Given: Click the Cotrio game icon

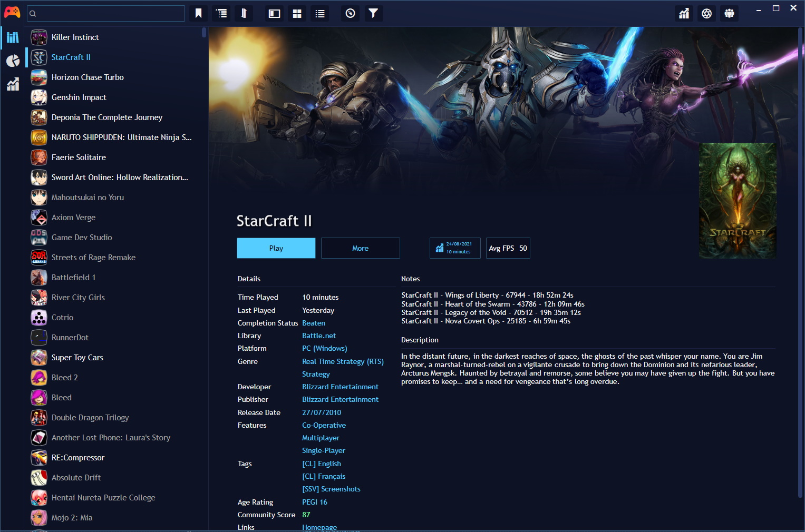Looking at the screenshot, I should (x=39, y=318).
